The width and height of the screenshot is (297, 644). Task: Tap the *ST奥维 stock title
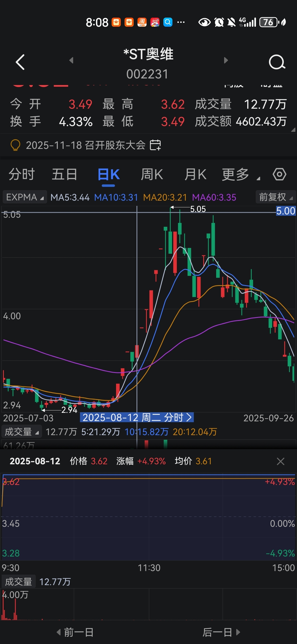148,54
